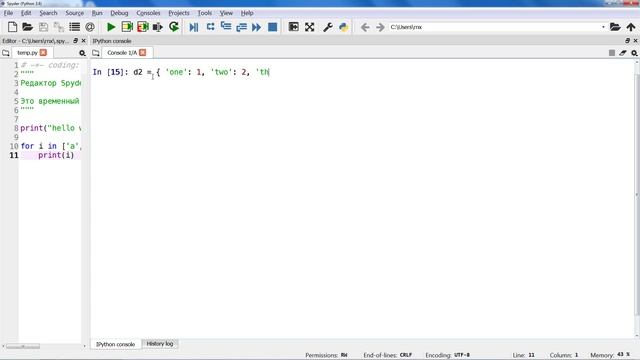The width and height of the screenshot is (640, 360).
Task: Run selection or current line icon
Action: point(158,27)
